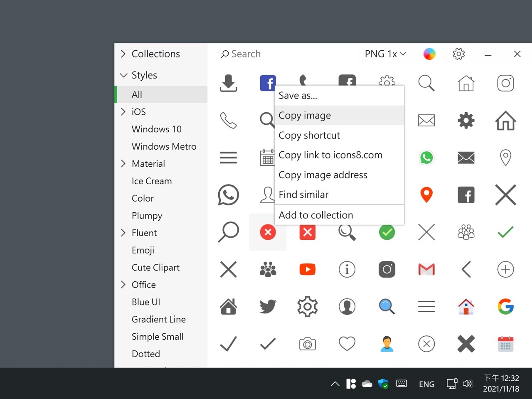Screen dimensions: 532x399
Task: Click Add to collection menu item
Action: click(x=339, y=215)
